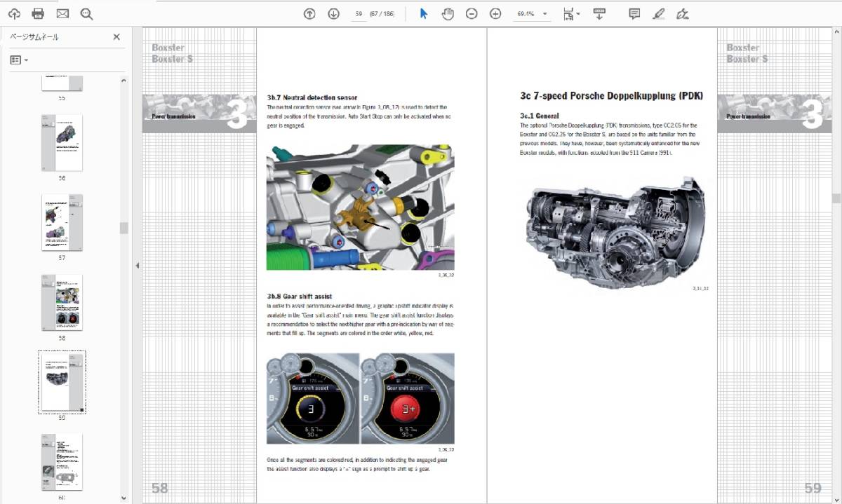Click the upload to cloud icon
The width and height of the screenshot is (842, 504).
click(x=14, y=13)
